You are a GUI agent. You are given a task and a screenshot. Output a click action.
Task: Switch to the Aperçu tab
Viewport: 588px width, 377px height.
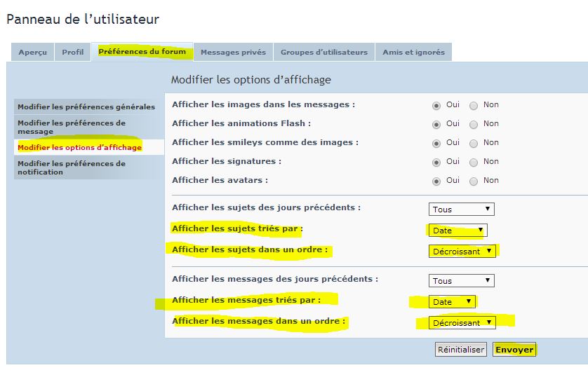[32, 52]
